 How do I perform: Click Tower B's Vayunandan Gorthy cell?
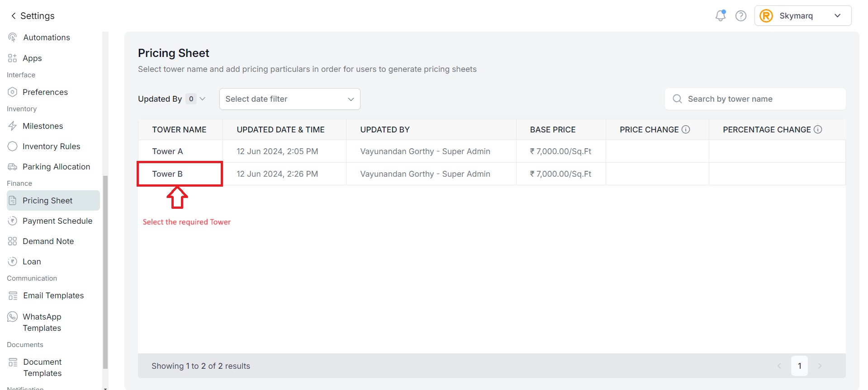[425, 174]
